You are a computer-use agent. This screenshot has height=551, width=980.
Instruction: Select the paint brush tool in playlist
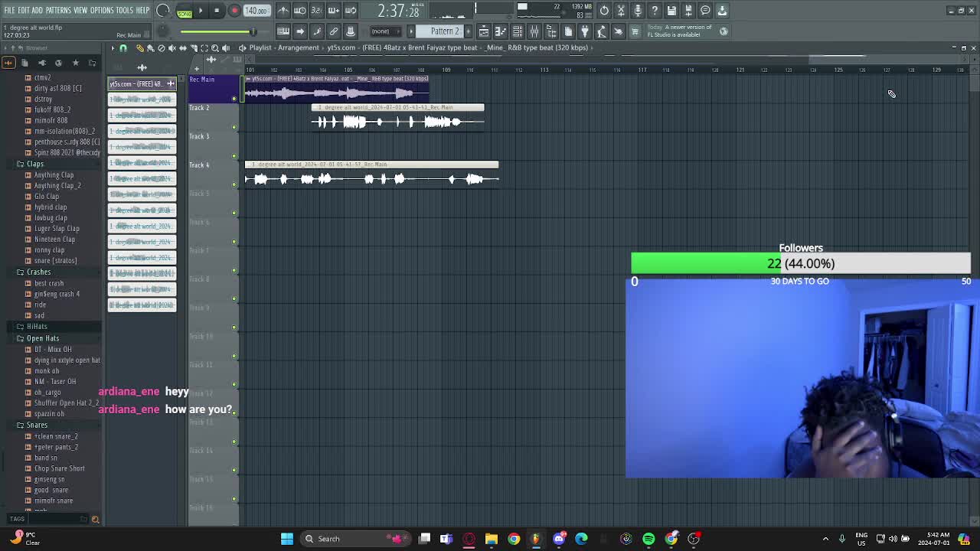pyautogui.click(x=151, y=48)
